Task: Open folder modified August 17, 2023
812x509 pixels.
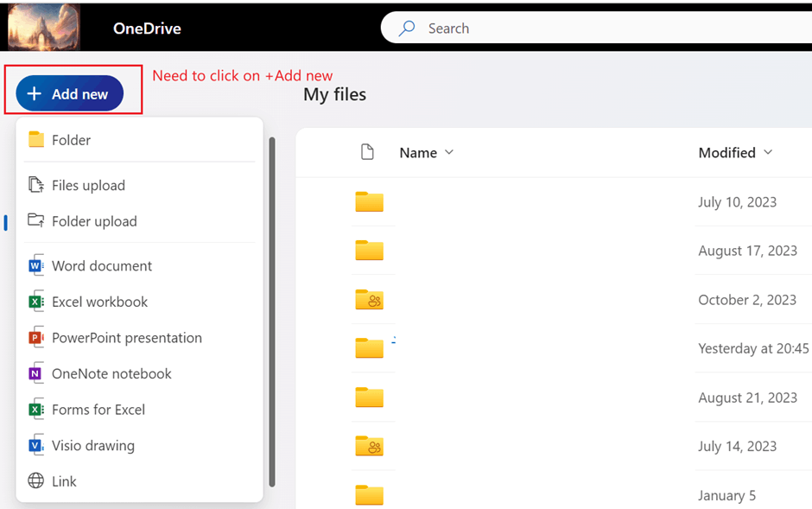Action: click(369, 250)
